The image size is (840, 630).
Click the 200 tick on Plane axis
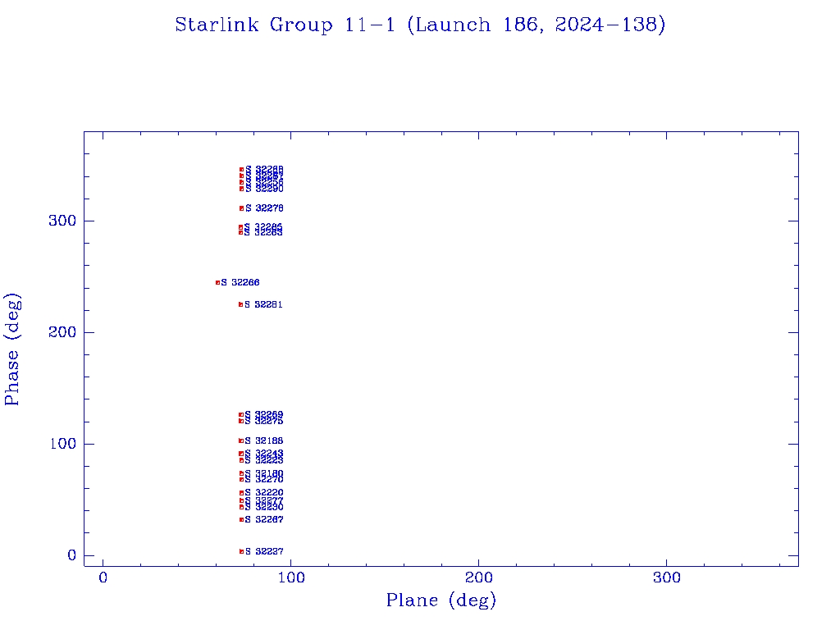point(479,577)
